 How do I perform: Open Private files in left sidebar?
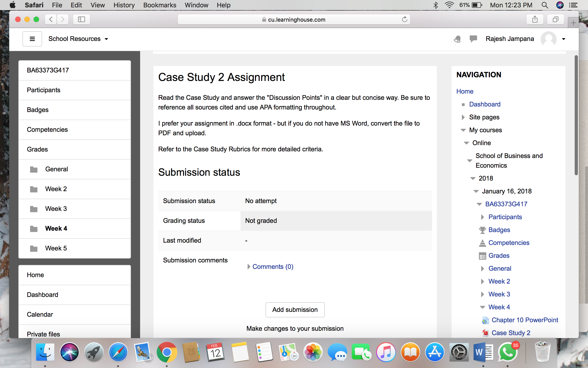click(75, 331)
